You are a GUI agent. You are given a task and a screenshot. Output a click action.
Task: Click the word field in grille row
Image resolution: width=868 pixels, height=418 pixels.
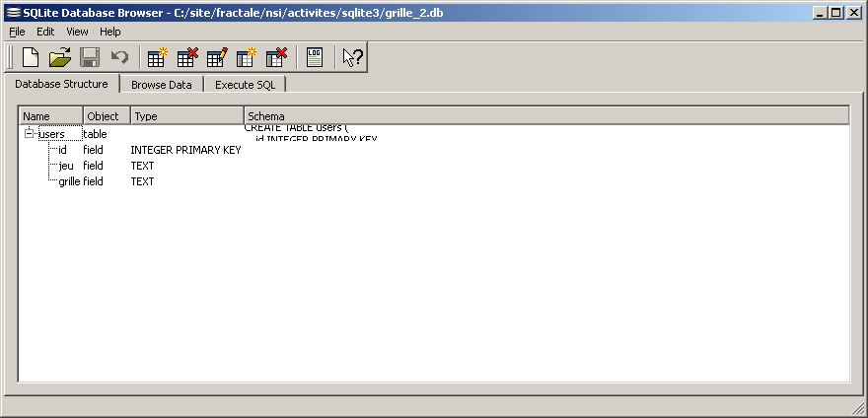pos(93,181)
